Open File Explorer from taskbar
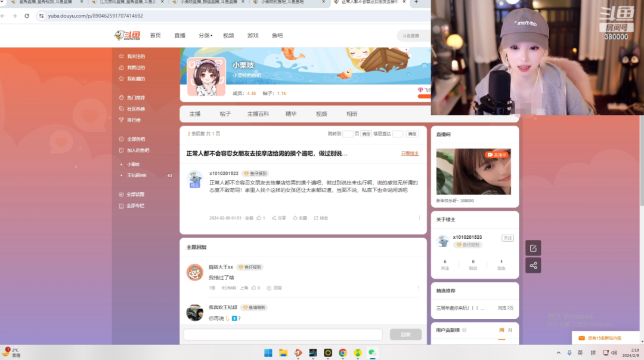 [x=283, y=353]
